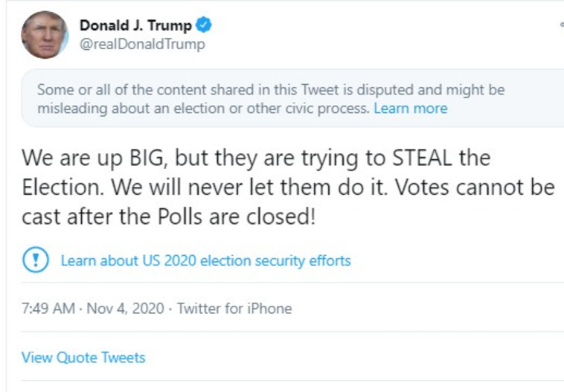Click the 7:49 AM timestamp
This screenshot has width=564, height=392.
pyautogui.click(x=48, y=309)
